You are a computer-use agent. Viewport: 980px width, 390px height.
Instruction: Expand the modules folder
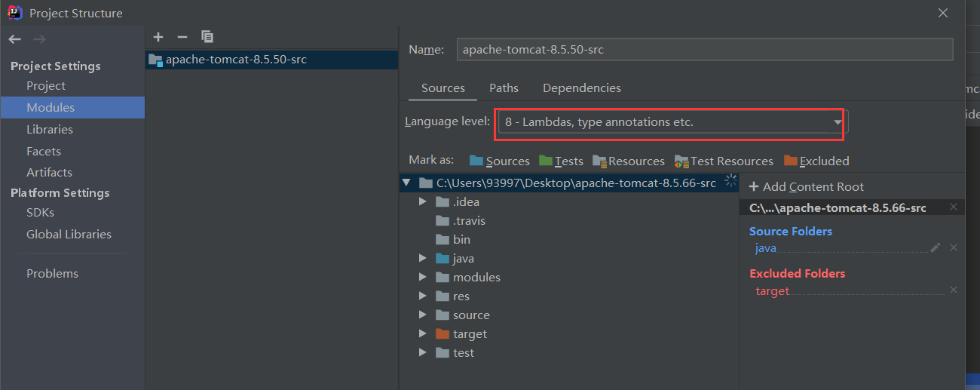(x=423, y=277)
